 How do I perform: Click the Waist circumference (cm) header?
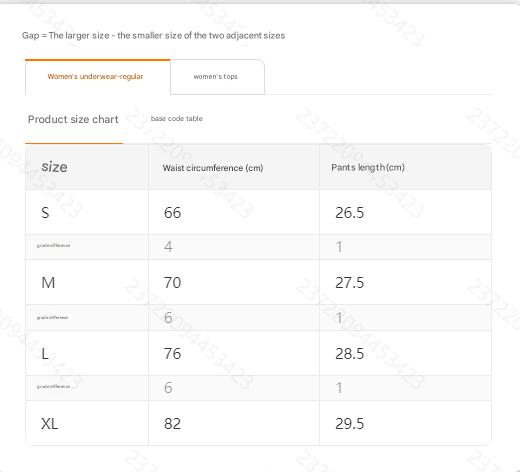[213, 168]
